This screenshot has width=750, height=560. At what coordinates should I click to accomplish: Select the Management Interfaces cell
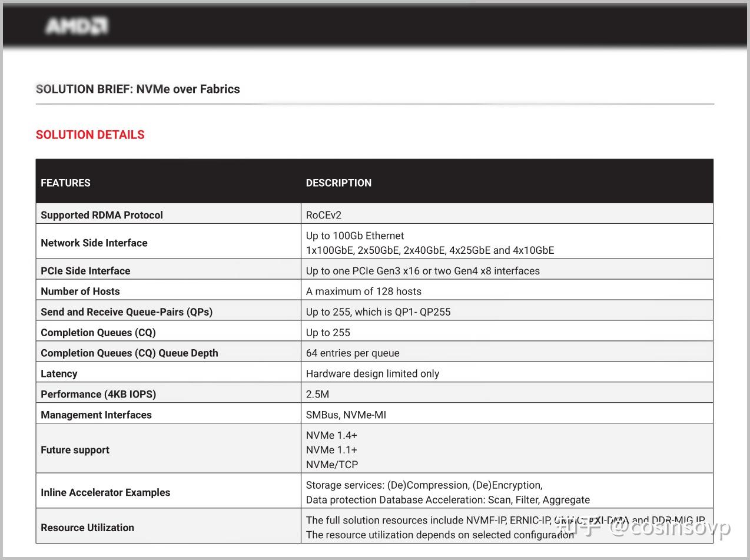[x=96, y=415]
